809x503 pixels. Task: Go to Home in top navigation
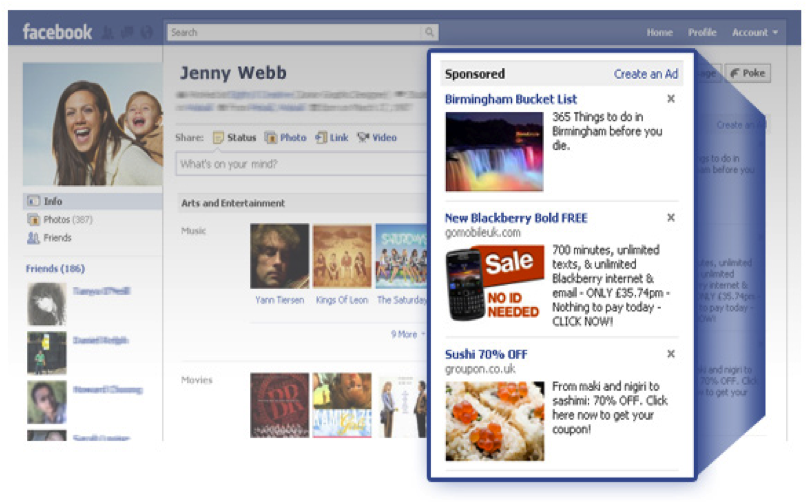click(659, 33)
